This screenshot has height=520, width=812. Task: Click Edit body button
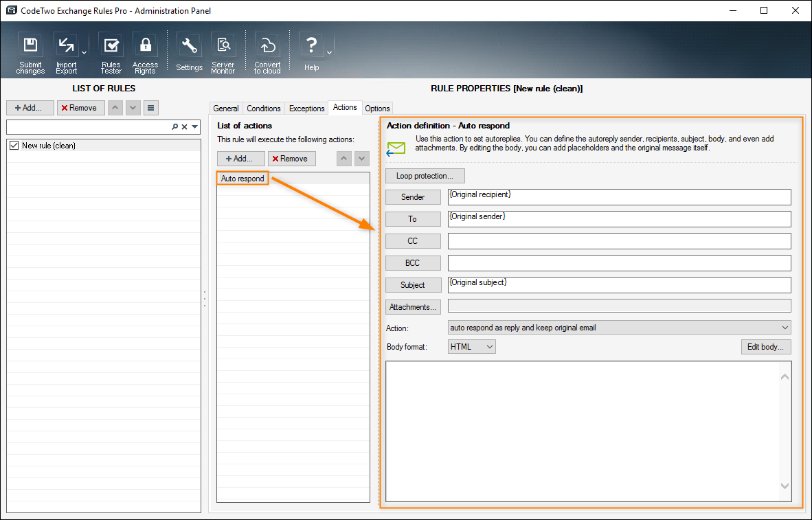[766, 346]
